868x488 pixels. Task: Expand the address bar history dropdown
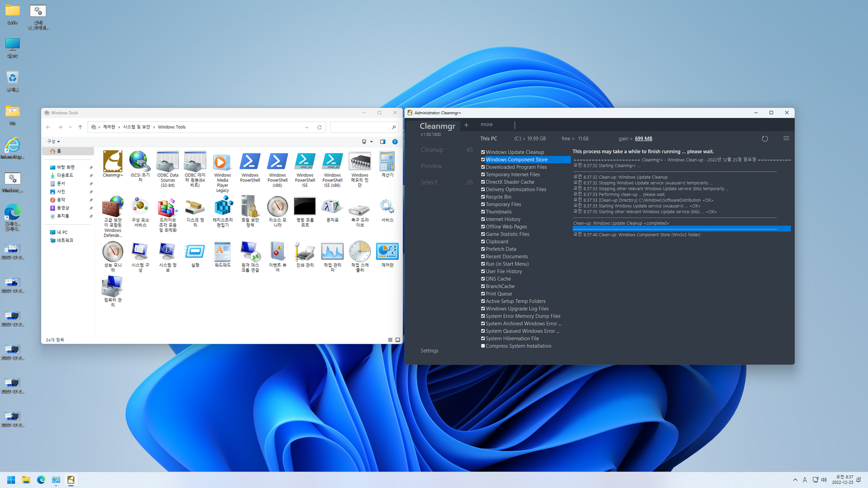[307, 127]
